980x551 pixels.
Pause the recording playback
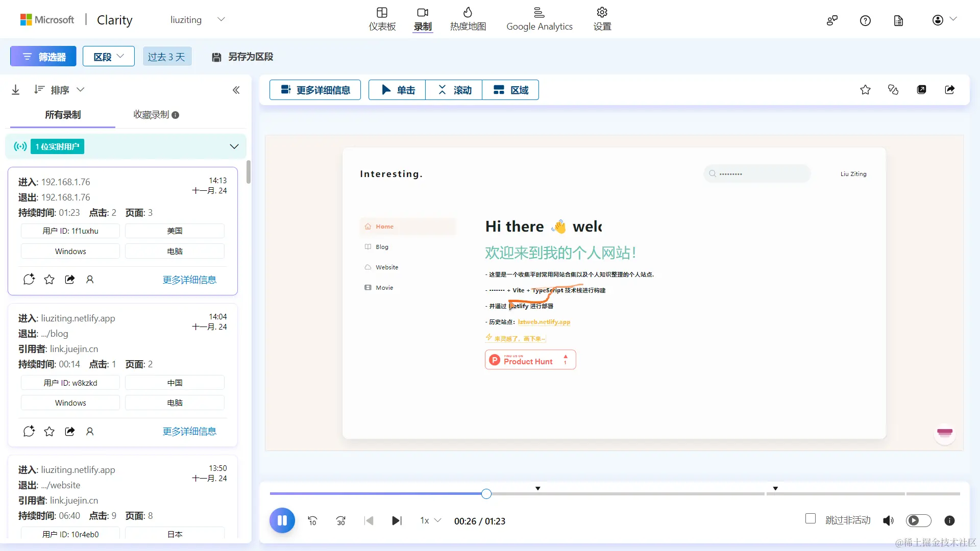[282, 520]
